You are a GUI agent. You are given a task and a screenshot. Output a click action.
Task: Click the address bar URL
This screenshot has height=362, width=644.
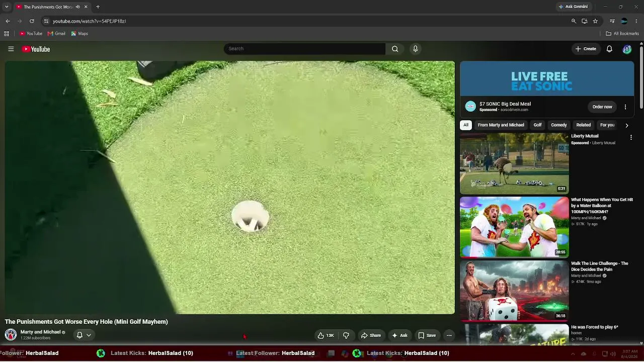pyautogui.click(x=89, y=21)
